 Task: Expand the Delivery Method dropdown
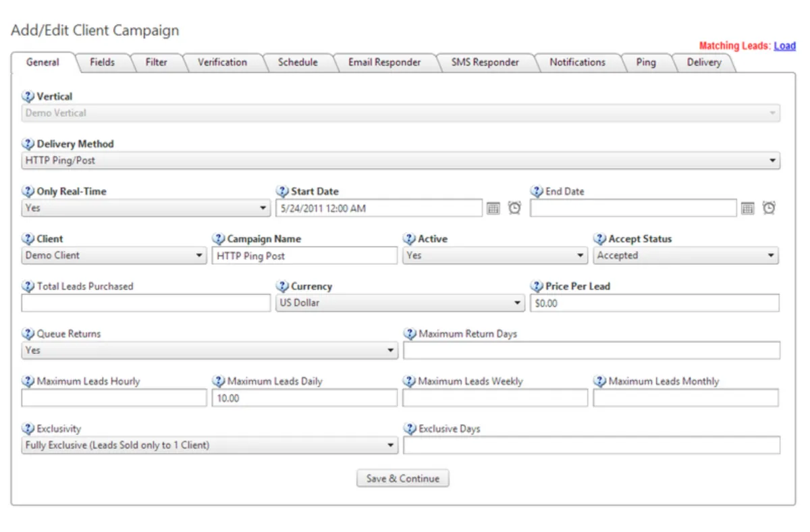772,161
